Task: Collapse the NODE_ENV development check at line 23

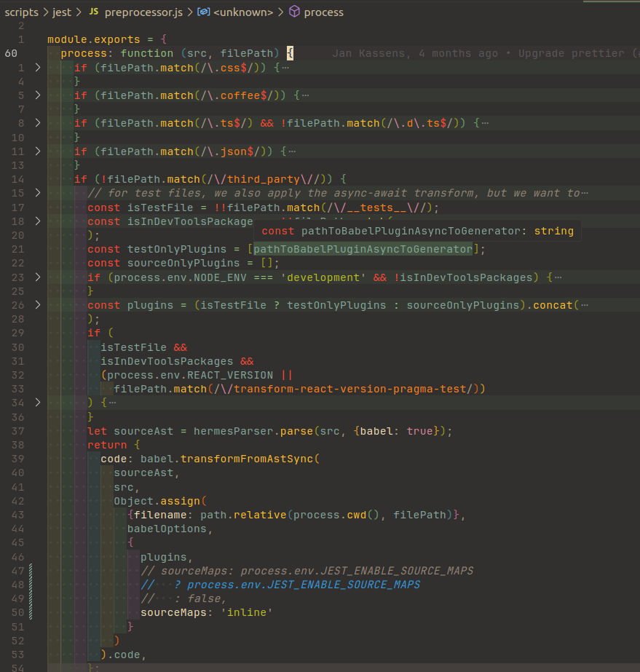Action: 38,277
